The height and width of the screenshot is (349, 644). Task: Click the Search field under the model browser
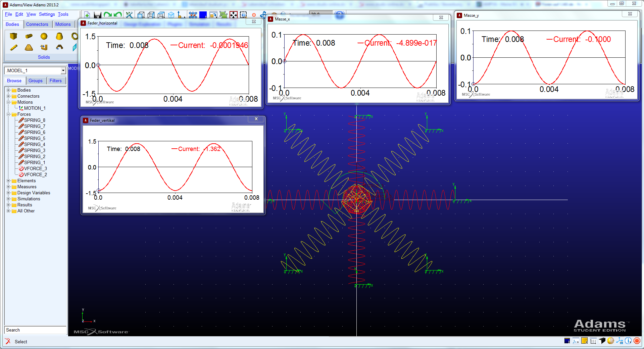[x=36, y=330]
